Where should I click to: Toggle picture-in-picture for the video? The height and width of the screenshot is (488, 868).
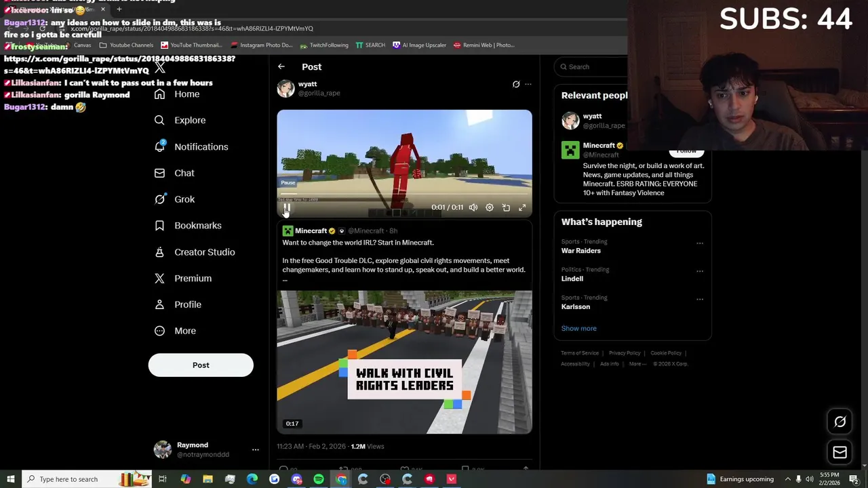506,207
